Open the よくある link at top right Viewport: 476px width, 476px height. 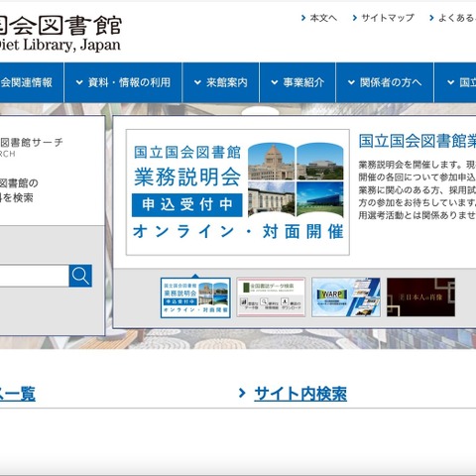tap(457, 18)
